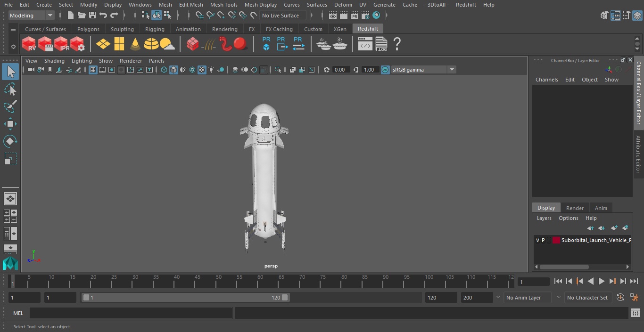Click the current frame input field

[x=534, y=282]
